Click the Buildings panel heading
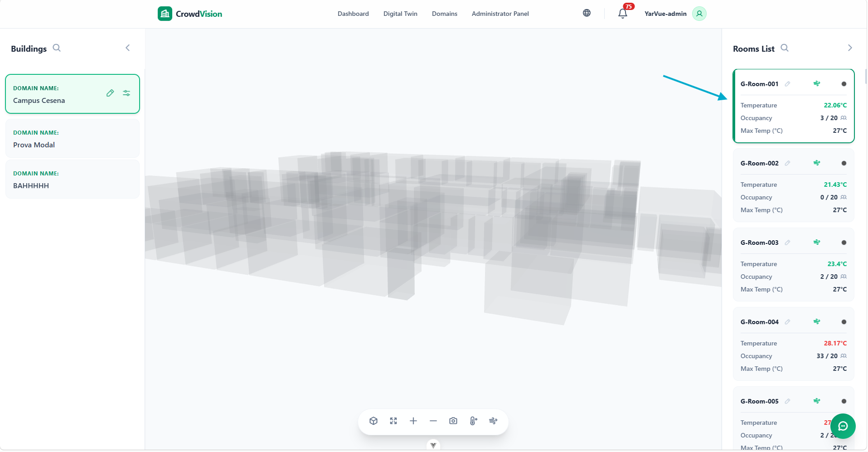The image size is (868, 452). [x=29, y=49]
